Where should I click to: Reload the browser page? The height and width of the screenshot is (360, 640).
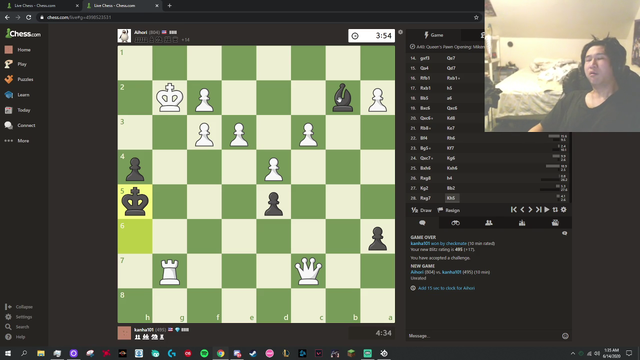tap(29, 18)
